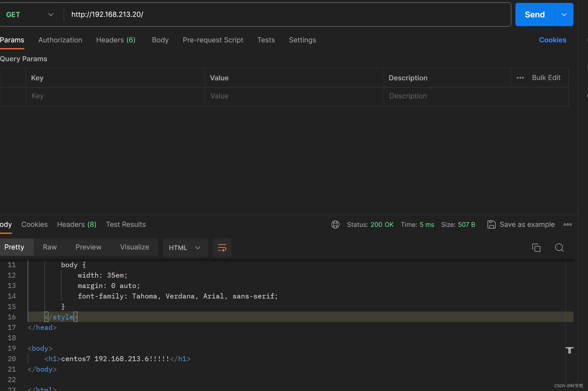Click the globe/environment icon in response bar

[335, 224]
